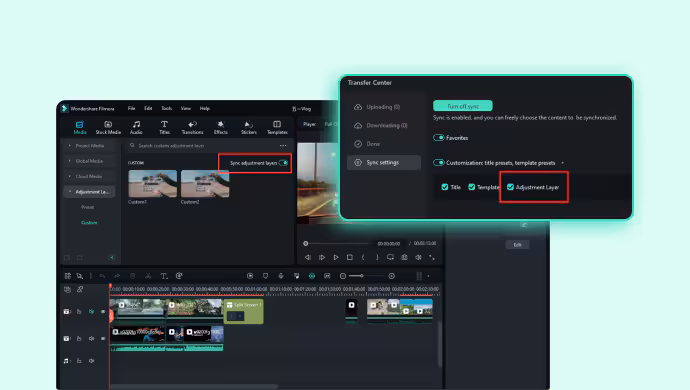
Task: Open the Stock Media panel
Action: [108, 127]
